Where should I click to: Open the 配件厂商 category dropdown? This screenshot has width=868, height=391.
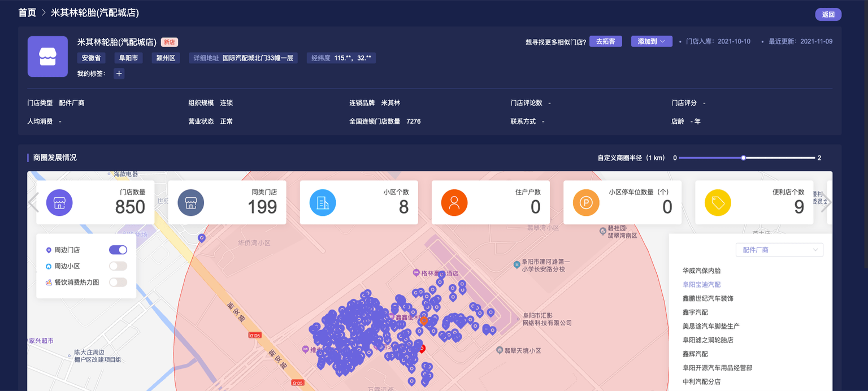[779, 250]
